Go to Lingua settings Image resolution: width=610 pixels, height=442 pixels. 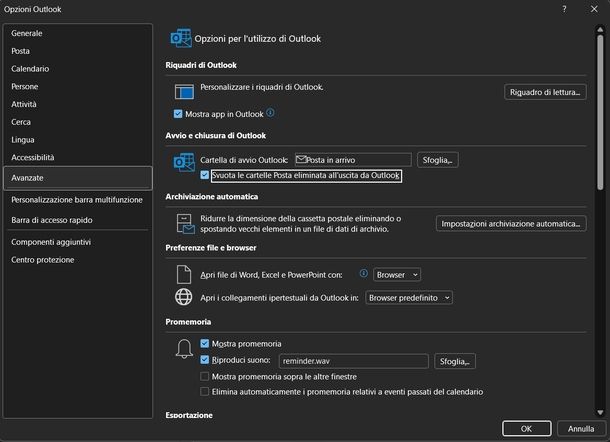click(x=77, y=140)
